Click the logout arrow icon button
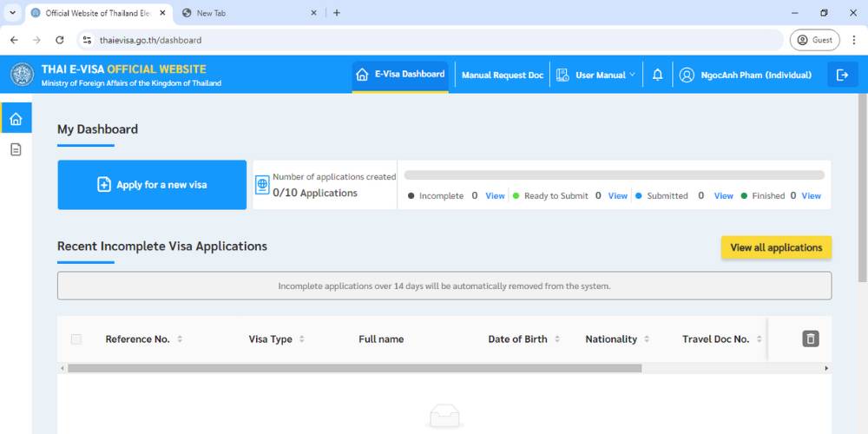 click(x=843, y=75)
